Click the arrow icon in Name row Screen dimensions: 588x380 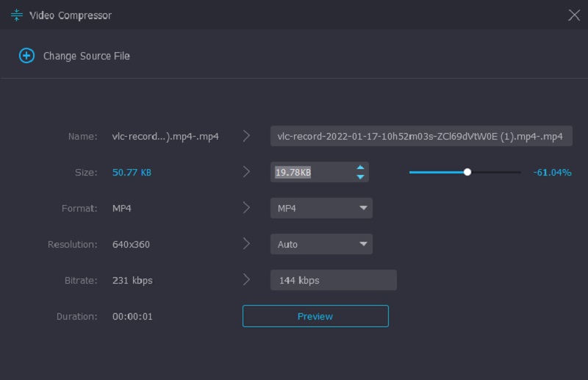pyautogui.click(x=246, y=136)
